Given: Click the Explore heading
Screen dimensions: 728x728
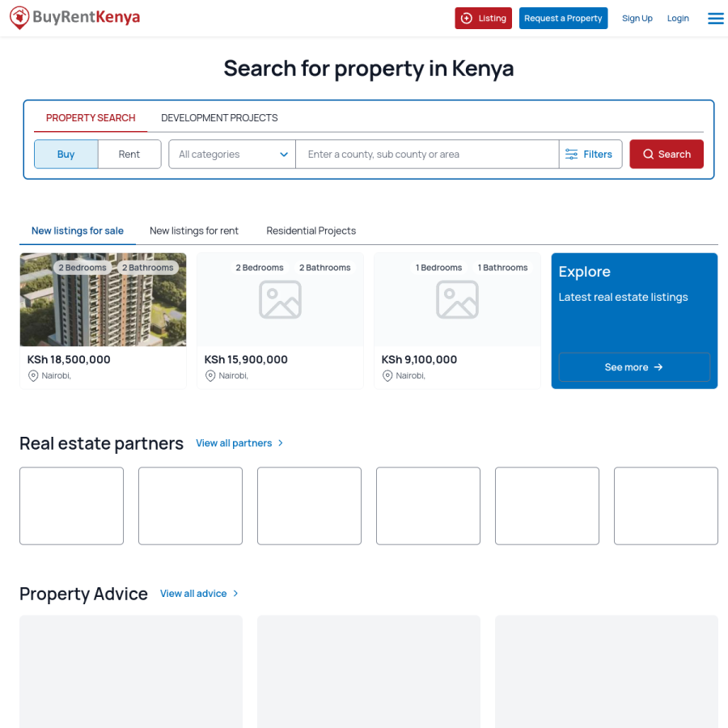Looking at the screenshot, I should (584, 272).
